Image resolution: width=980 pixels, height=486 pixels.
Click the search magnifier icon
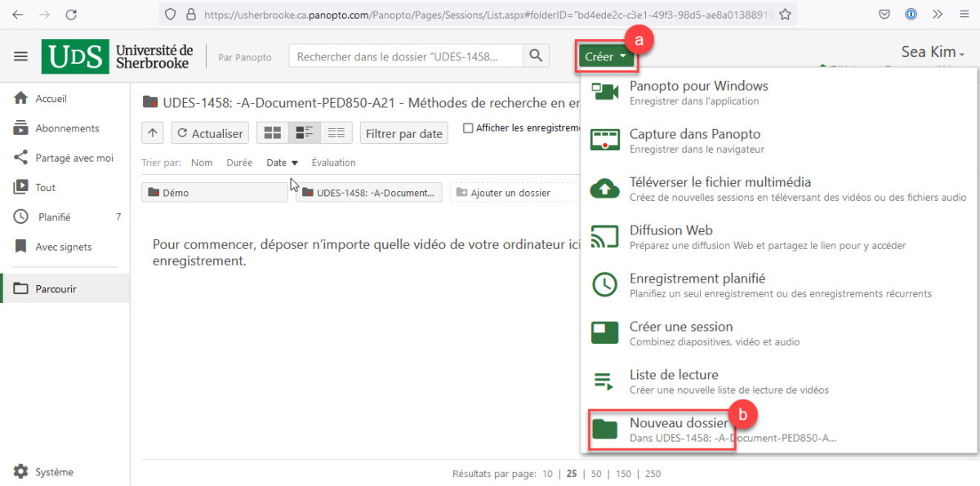pyautogui.click(x=536, y=56)
